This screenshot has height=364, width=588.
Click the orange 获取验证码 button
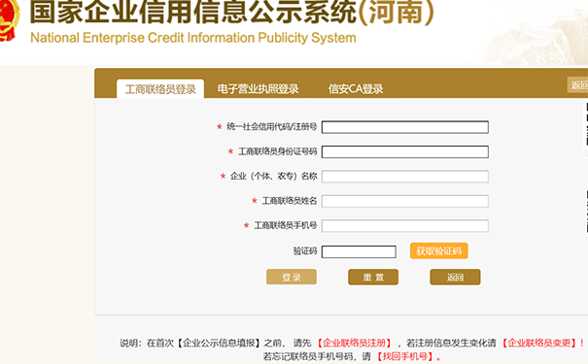438,250
